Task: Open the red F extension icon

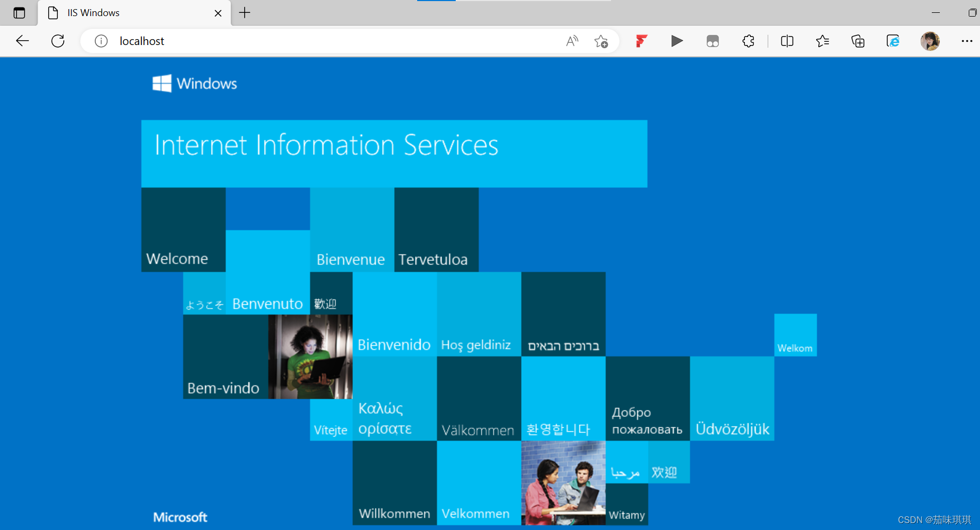Action: [641, 41]
